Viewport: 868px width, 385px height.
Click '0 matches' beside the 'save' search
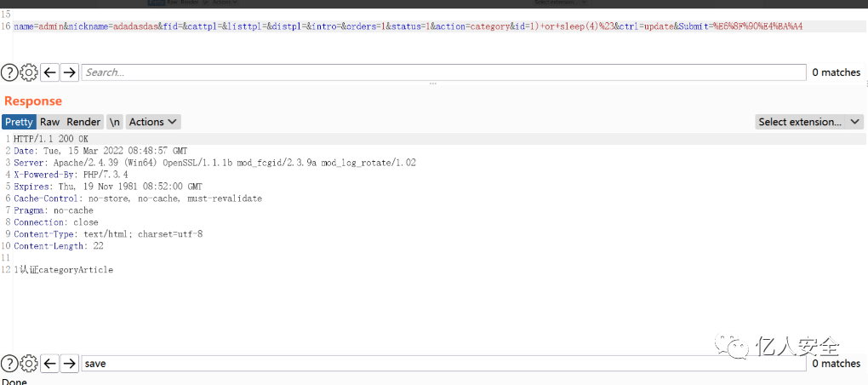(837, 364)
